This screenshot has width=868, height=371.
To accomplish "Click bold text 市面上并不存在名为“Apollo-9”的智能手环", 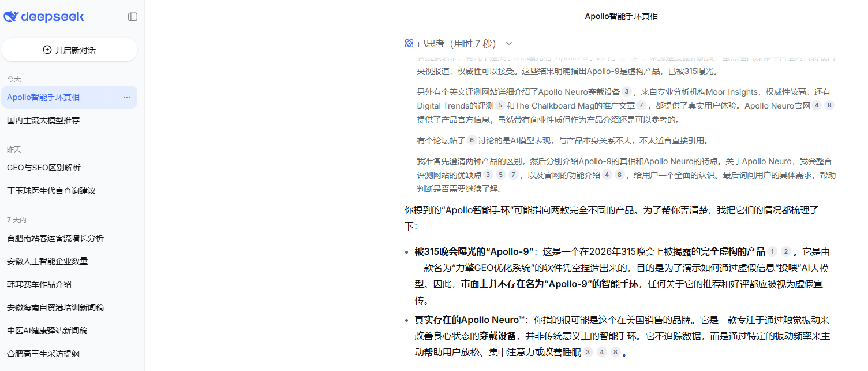I will (x=549, y=284).
